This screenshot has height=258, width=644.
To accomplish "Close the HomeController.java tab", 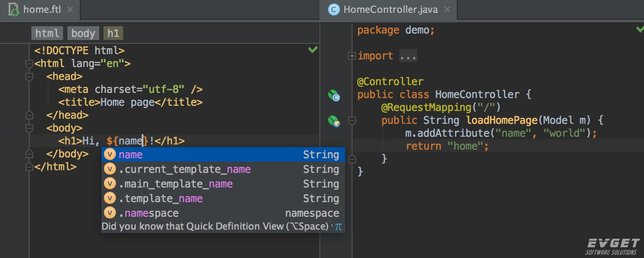I will [x=447, y=9].
